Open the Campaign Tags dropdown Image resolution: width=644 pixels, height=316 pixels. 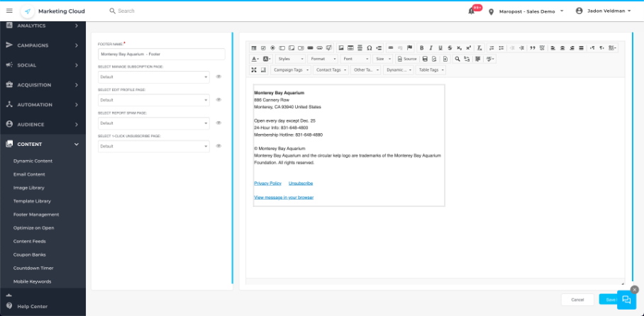coord(291,70)
